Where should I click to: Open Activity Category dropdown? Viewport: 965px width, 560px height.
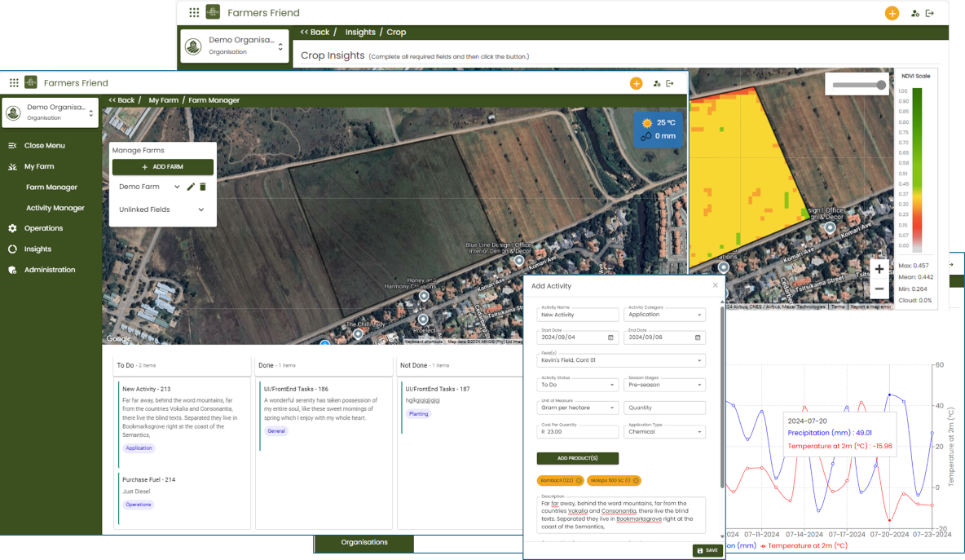[x=664, y=314]
